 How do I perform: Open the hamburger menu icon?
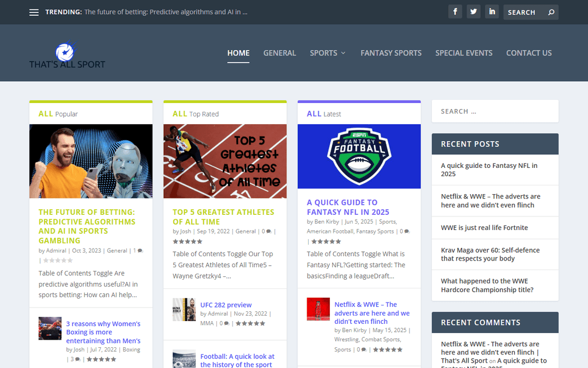[x=34, y=13]
